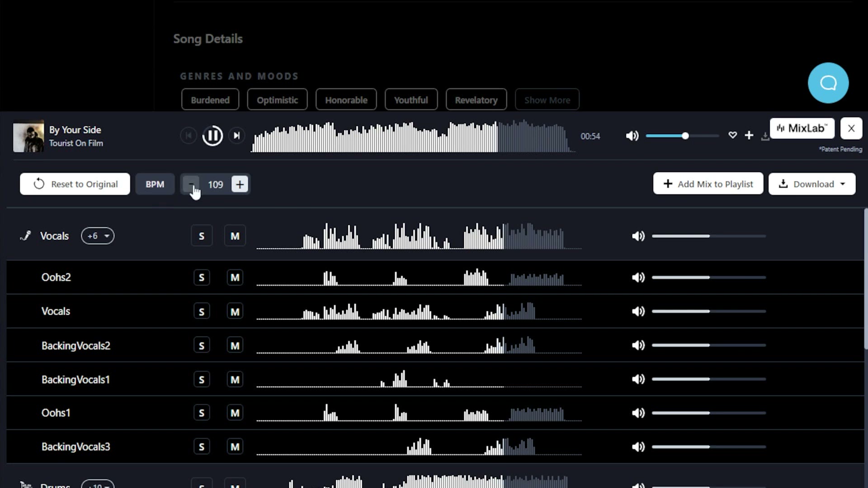
Task: Click the Oohs2 volume speaker icon
Action: [638, 277]
